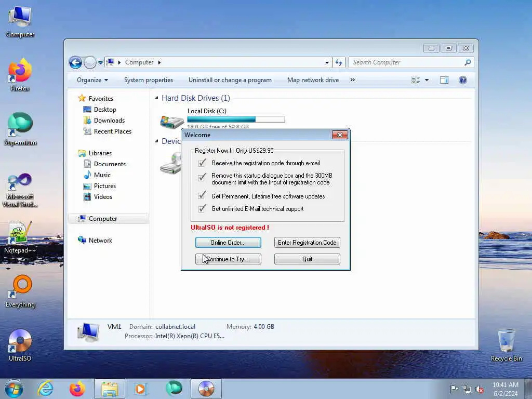Open the Supermium desktop shortcut
The width and height of the screenshot is (532, 399).
(x=20, y=129)
